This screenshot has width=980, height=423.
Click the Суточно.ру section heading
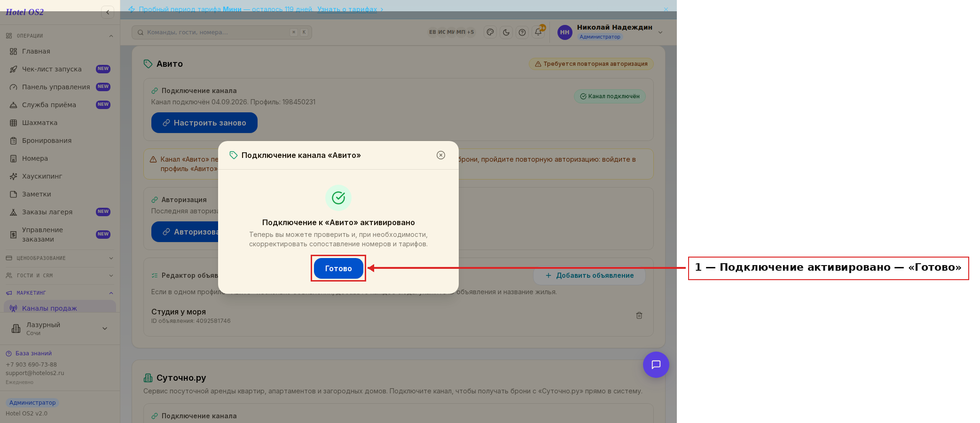[181, 378]
